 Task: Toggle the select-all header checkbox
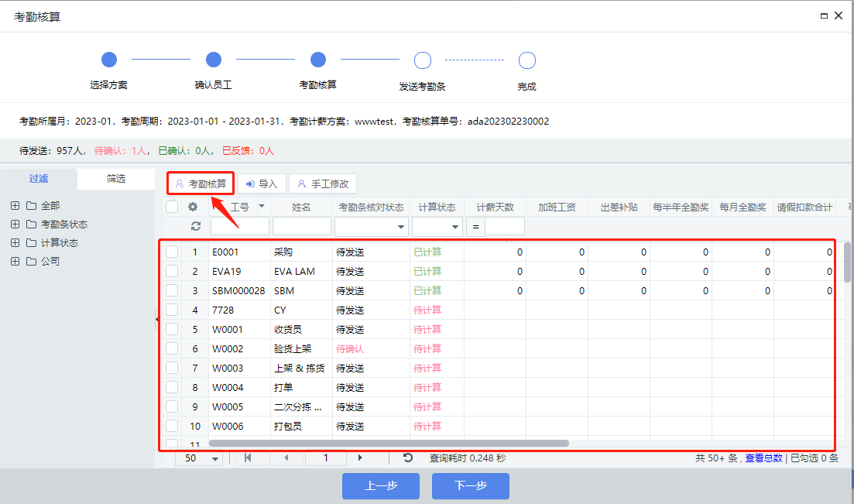click(172, 207)
